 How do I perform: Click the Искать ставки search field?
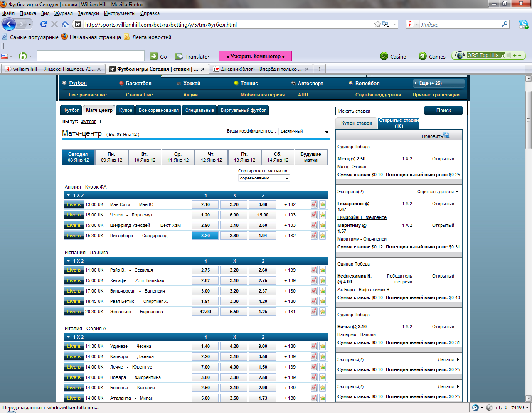378,111
